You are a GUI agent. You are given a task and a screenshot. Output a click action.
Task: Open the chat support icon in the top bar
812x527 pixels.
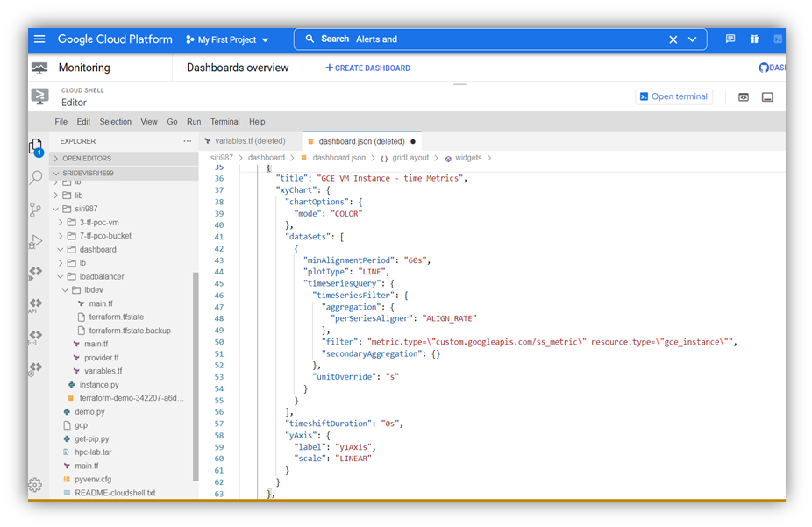click(x=730, y=39)
